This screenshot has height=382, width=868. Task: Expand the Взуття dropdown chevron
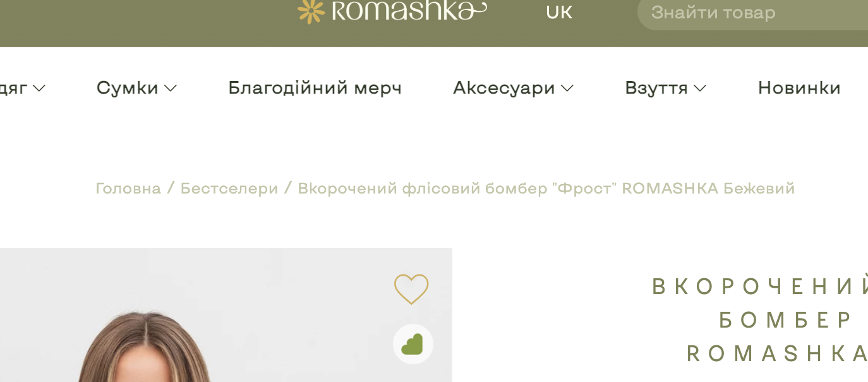coord(700,89)
